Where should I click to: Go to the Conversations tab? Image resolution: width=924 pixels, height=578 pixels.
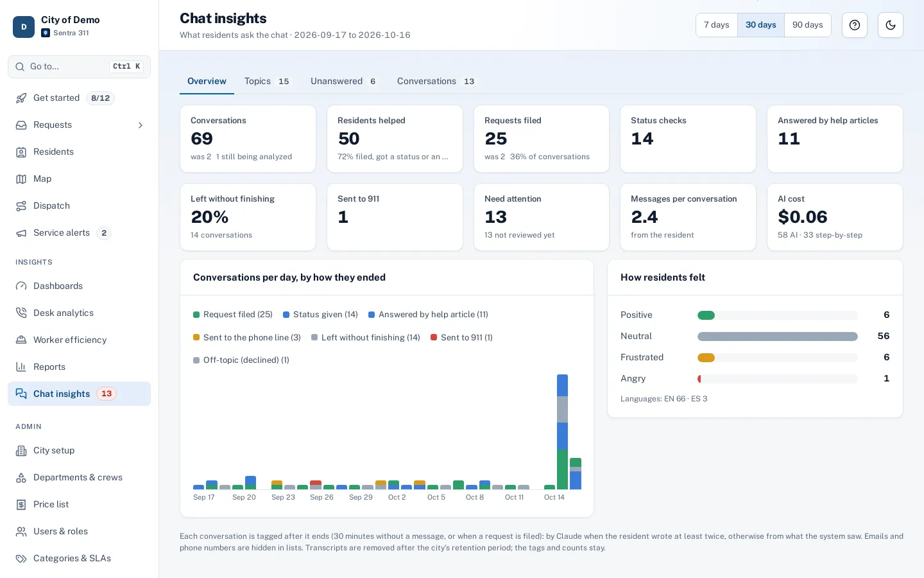tap(436, 82)
